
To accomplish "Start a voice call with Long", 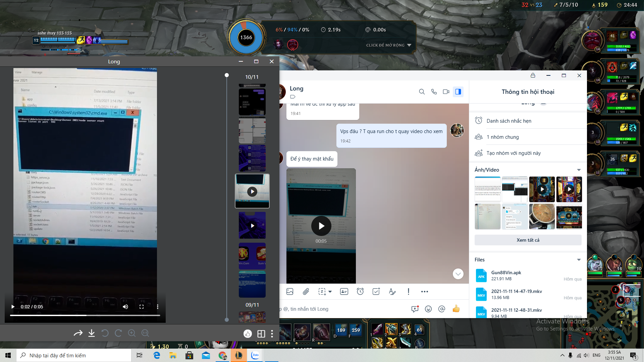I will coord(434,92).
